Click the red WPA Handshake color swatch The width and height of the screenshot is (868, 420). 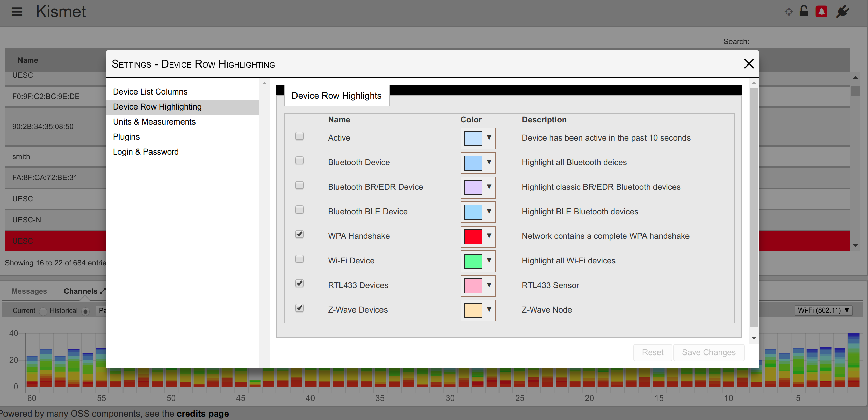[x=473, y=236]
